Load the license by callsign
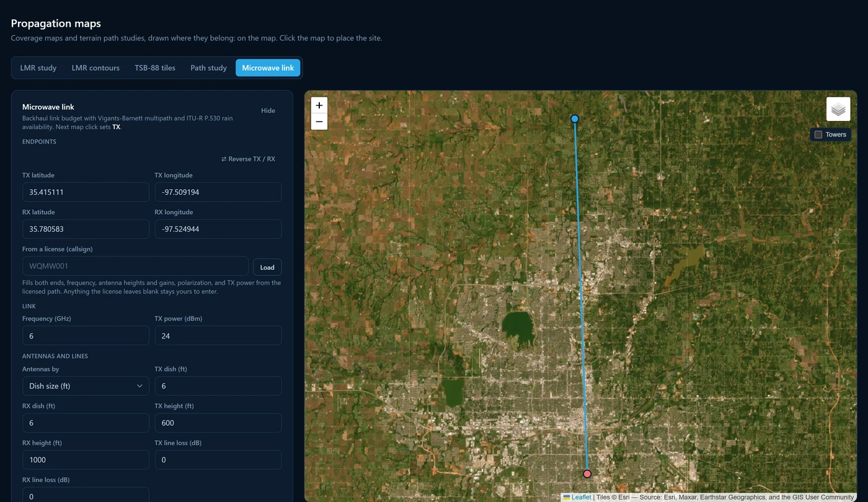Viewport: 868px width, 502px height. (267, 267)
